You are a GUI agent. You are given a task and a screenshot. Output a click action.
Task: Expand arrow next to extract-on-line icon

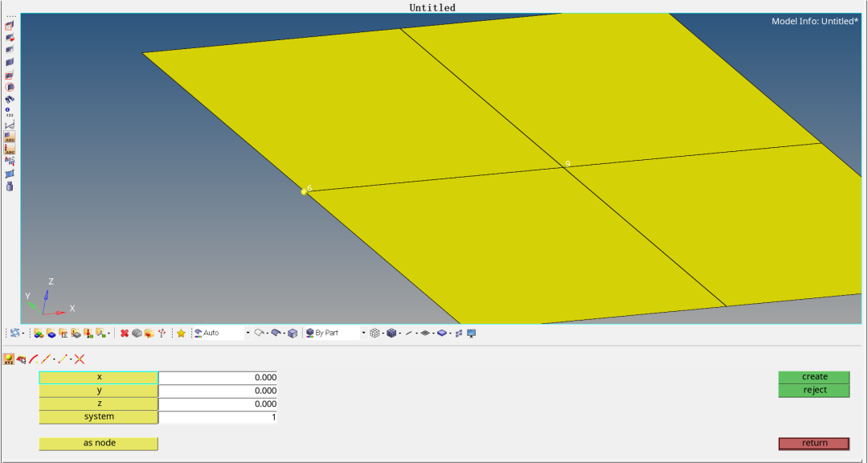(54, 360)
